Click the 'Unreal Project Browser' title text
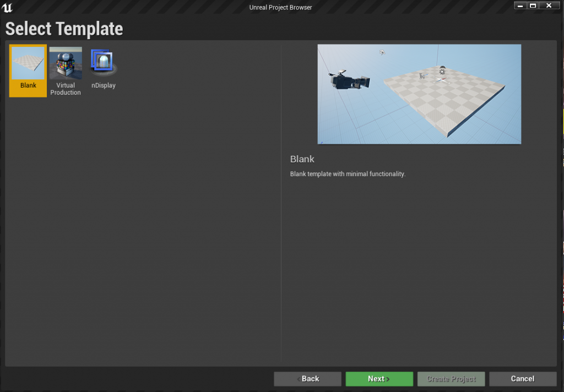This screenshot has width=564, height=392. (280, 7)
